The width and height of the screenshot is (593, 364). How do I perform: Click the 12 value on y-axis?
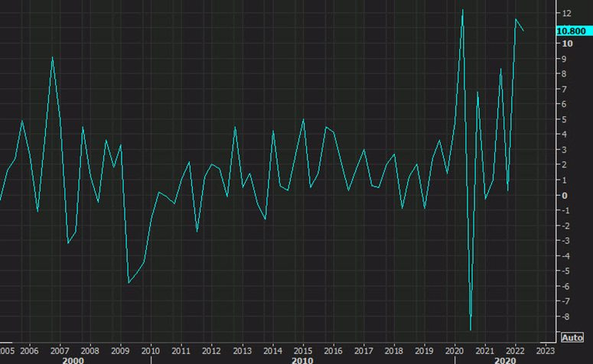tap(566, 14)
